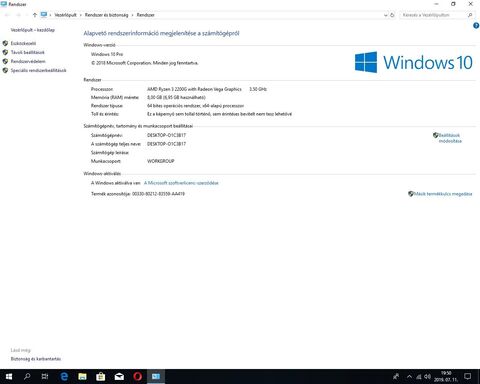Click the forward navigation arrow
Viewport: 480px width, 384px height.
19,15
